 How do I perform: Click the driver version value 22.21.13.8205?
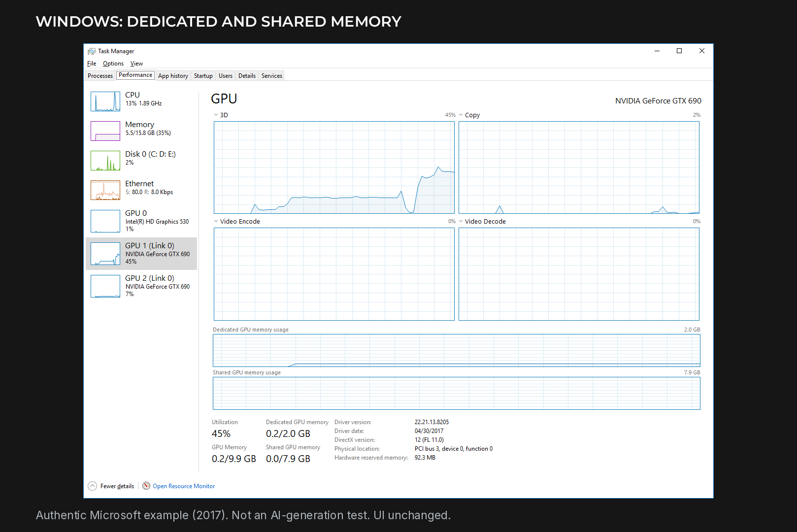[432, 422]
